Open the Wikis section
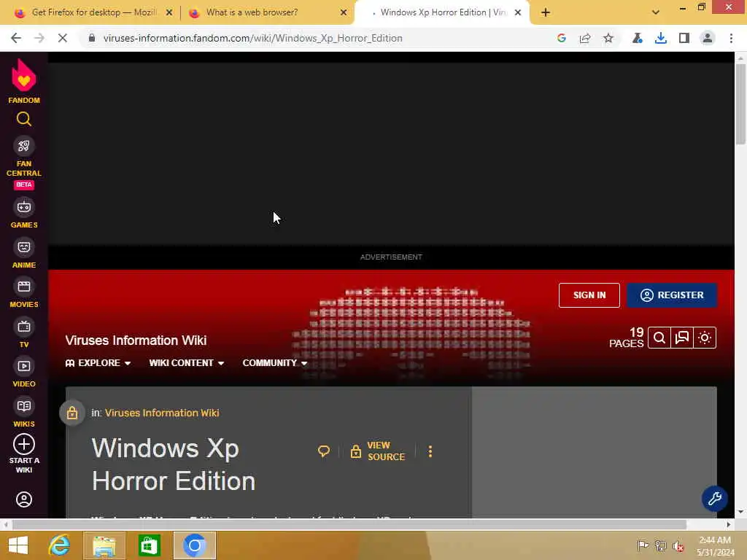The width and height of the screenshot is (747, 560). click(24, 413)
